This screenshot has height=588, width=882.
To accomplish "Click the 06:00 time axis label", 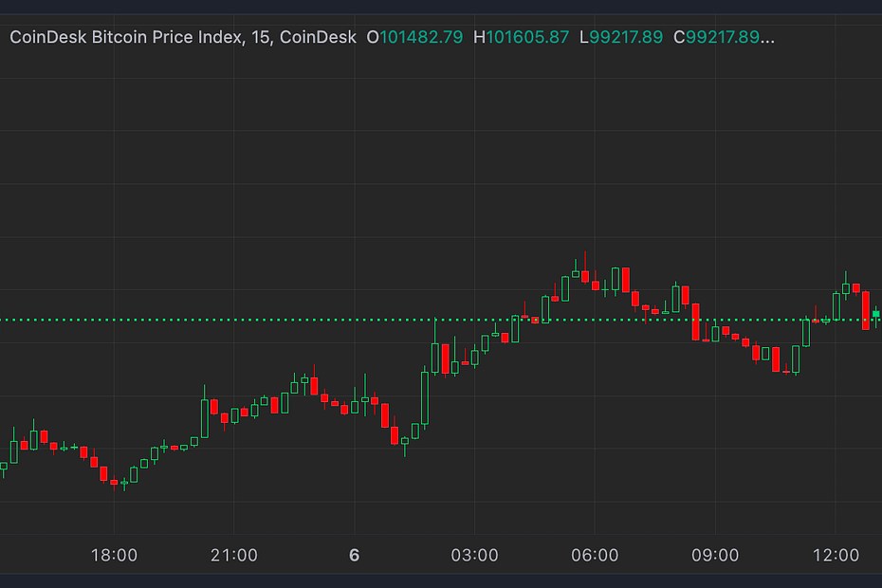I will [595, 556].
